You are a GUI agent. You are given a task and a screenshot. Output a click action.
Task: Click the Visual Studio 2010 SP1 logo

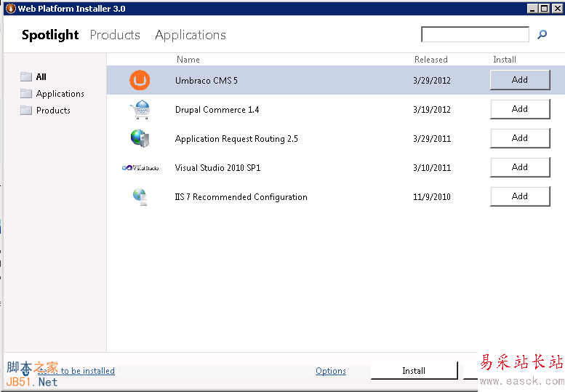click(x=140, y=168)
